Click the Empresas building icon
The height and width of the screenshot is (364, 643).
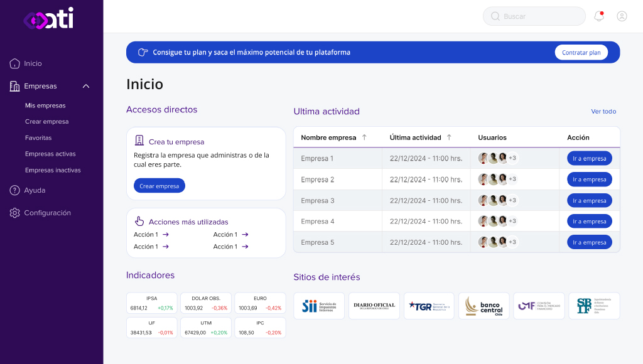pos(14,86)
